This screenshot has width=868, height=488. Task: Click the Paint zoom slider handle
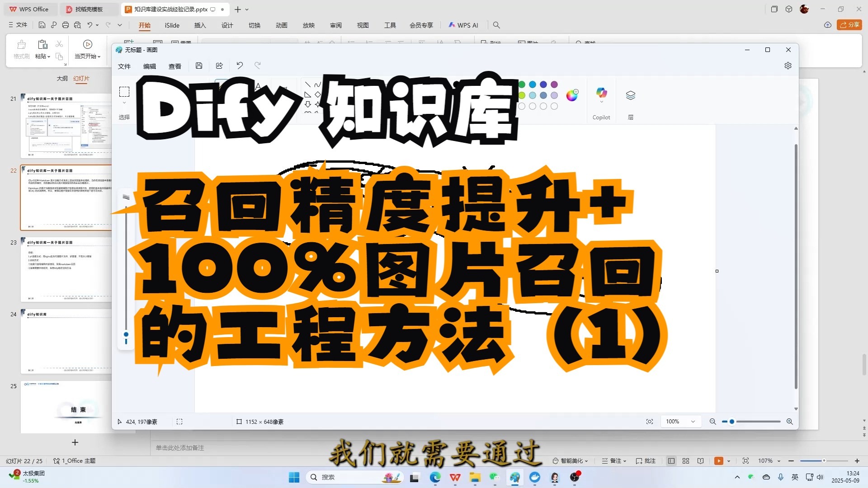tap(732, 422)
